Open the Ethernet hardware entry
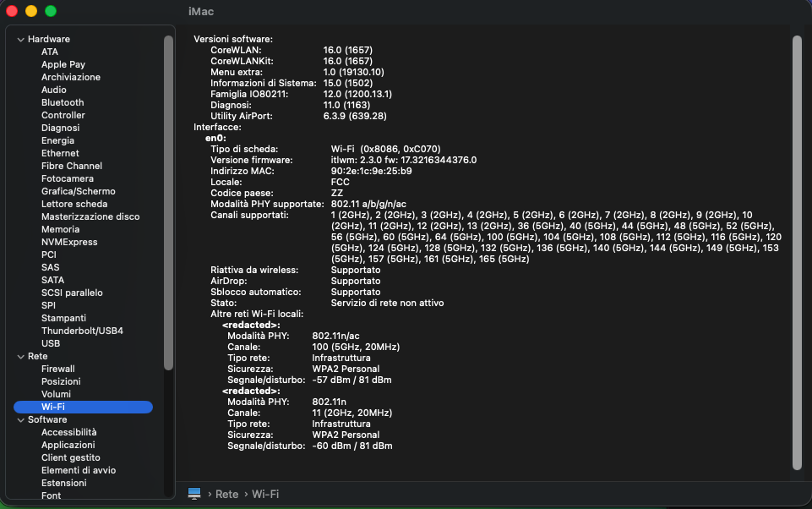Image resolution: width=812 pixels, height=509 pixels. (x=60, y=153)
